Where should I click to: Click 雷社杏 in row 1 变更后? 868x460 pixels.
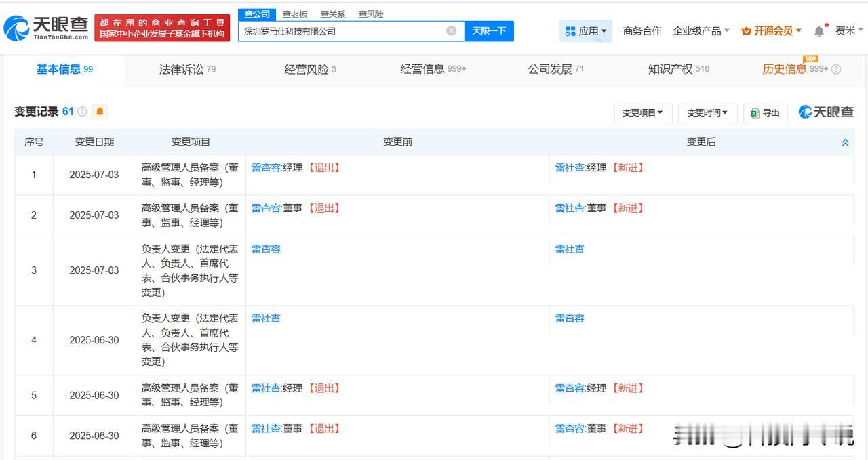click(570, 167)
